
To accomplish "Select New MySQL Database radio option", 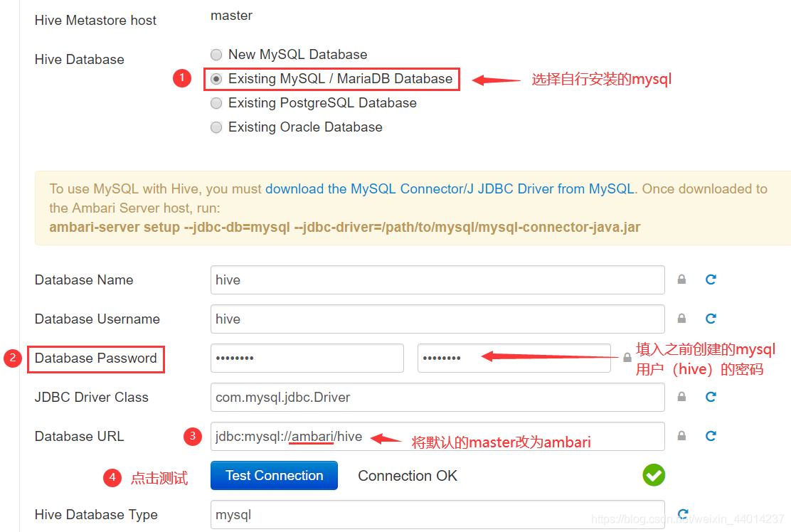I will point(216,55).
